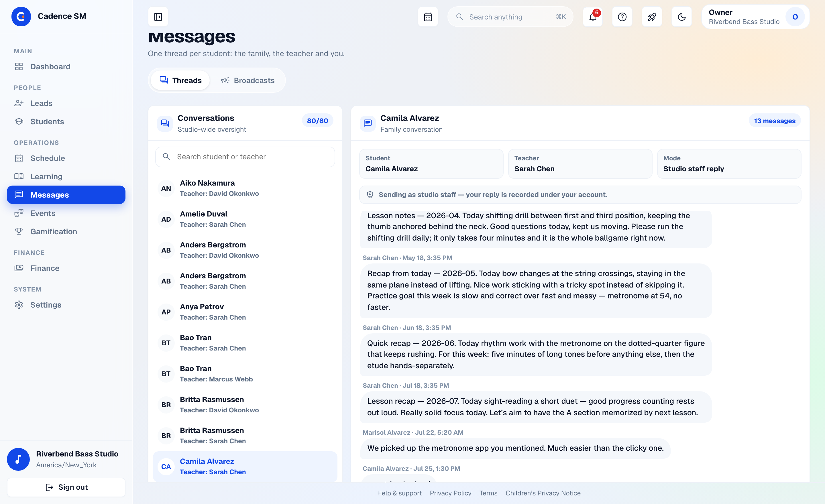This screenshot has height=504, width=825.
Task: Click the Dashboard grid icon
Action: [x=19, y=67]
